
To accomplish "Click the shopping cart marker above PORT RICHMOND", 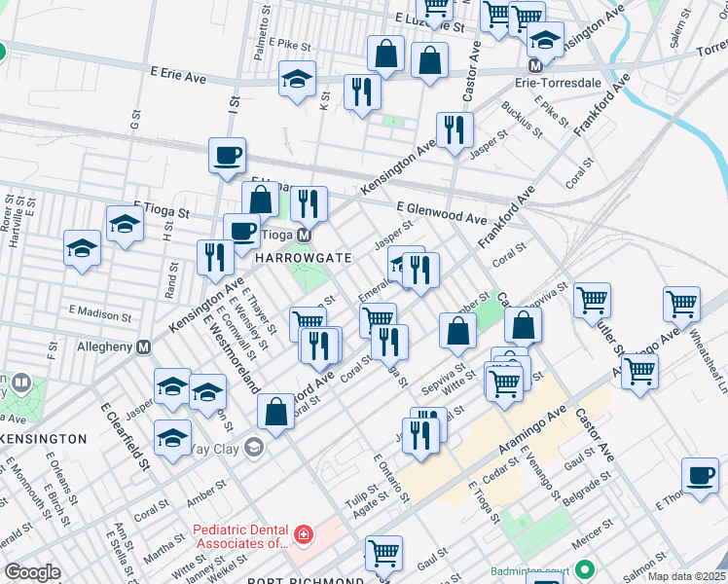I will tap(384, 555).
